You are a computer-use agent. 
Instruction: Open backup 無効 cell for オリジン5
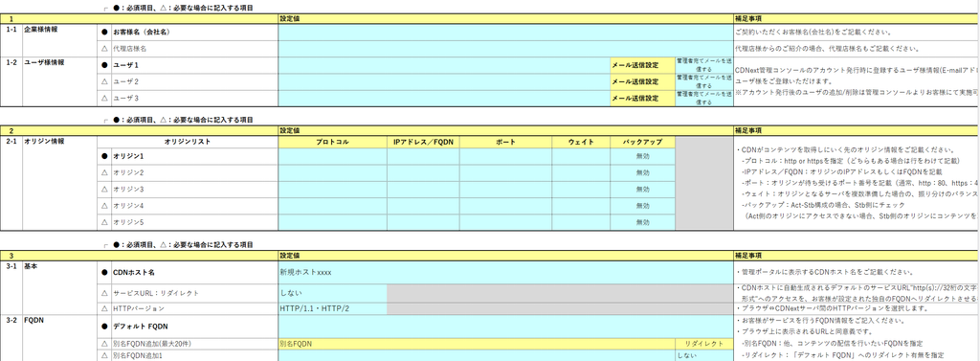click(x=642, y=222)
